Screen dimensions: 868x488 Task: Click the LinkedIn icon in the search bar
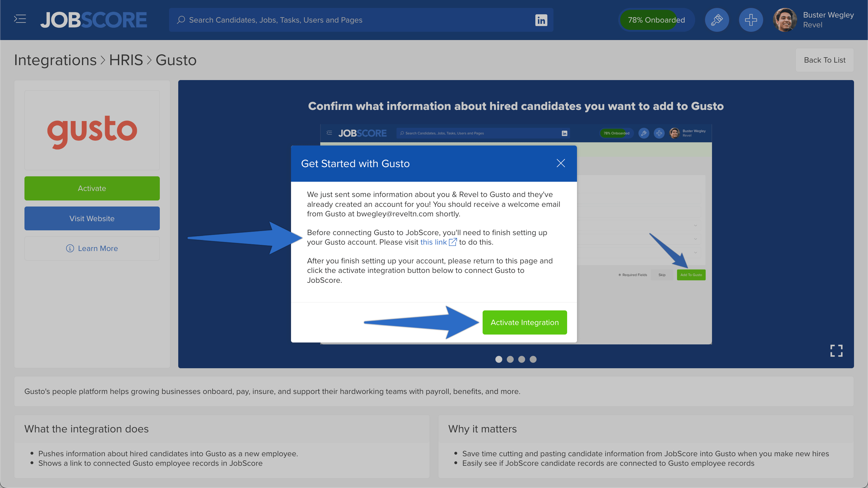[541, 20]
